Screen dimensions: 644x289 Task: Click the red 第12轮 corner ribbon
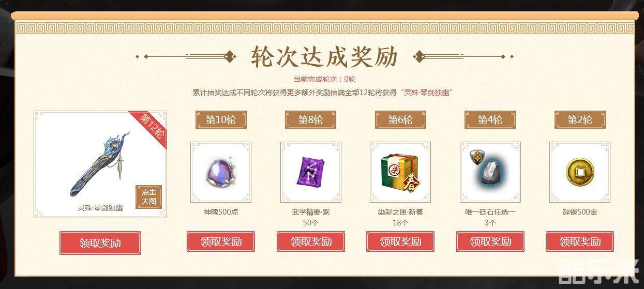[x=151, y=127]
